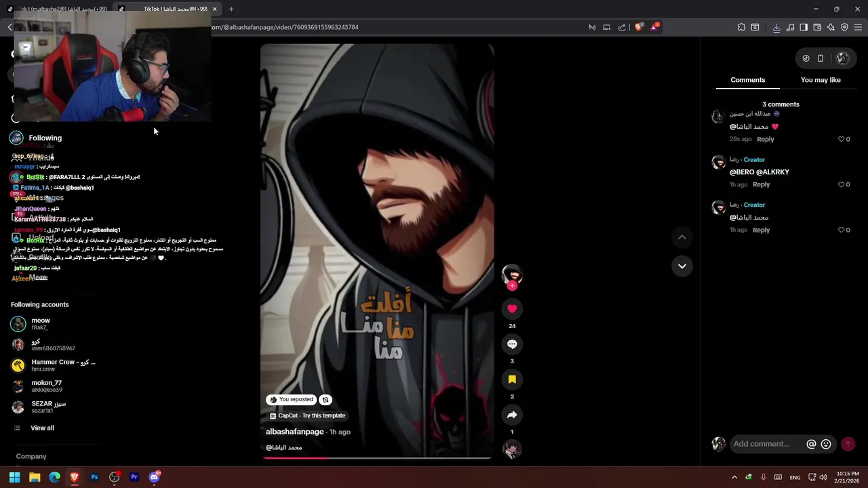Click the repost arrows icon on video

(x=325, y=400)
